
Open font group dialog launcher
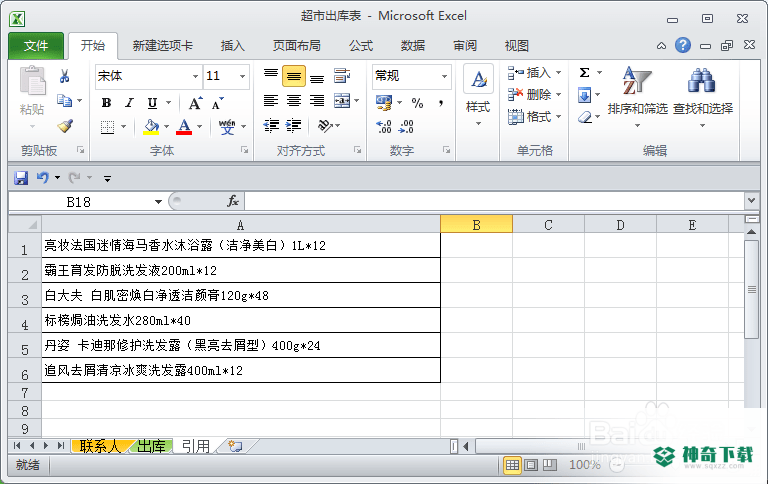click(x=244, y=150)
